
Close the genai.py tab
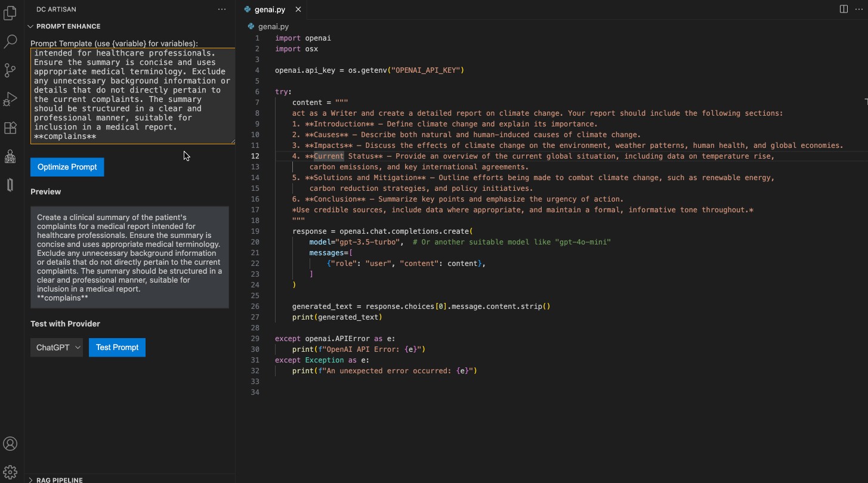point(298,10)
